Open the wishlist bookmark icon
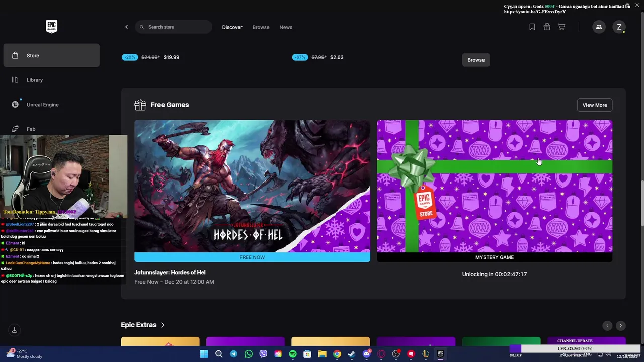This screenshot has height=362, width=644. point(532,27)
